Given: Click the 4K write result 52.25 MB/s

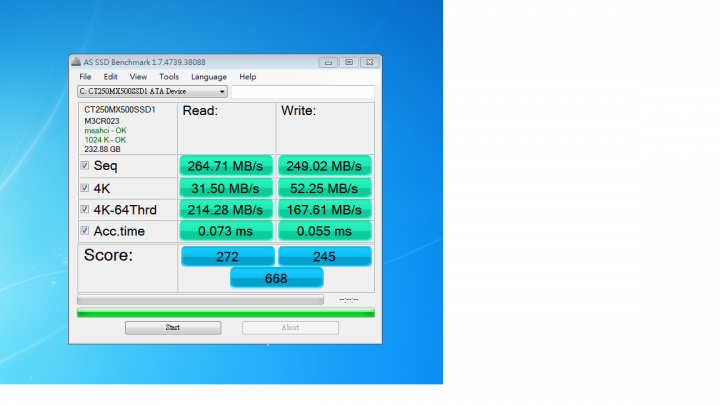Looking at the screenshot, I should click(324, 188).
